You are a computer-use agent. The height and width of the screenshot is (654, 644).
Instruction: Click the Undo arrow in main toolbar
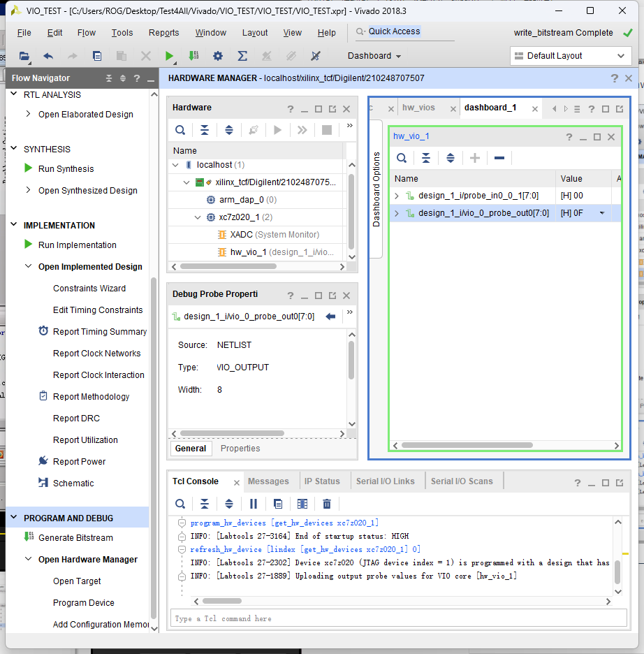pos(48,56)
